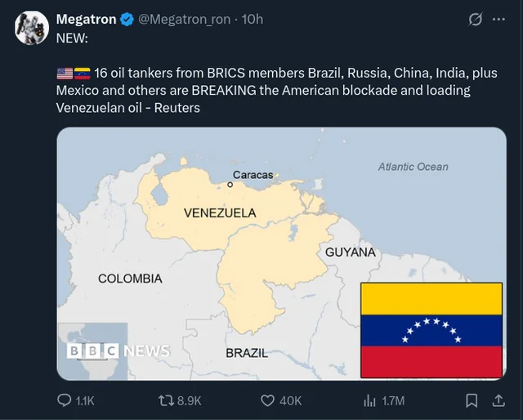This screenshot has height=420, width=523.
Task: Click the Grok icon on the post
Action: point(474,19)
